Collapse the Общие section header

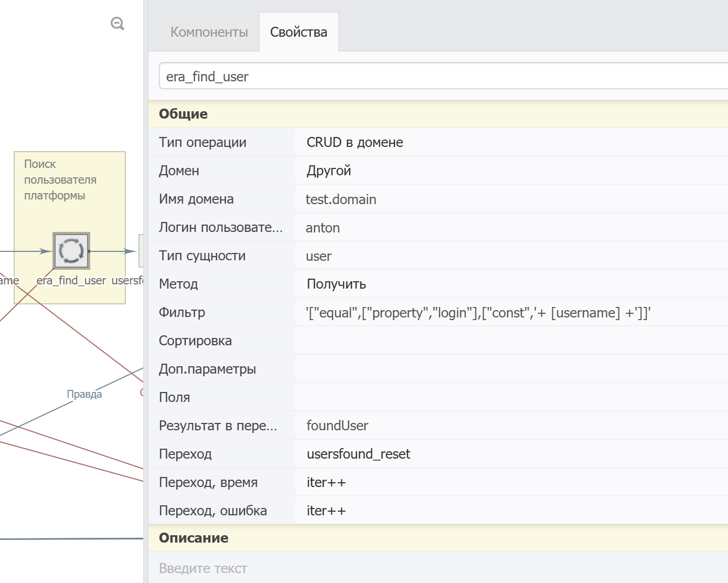click(184, 114)
